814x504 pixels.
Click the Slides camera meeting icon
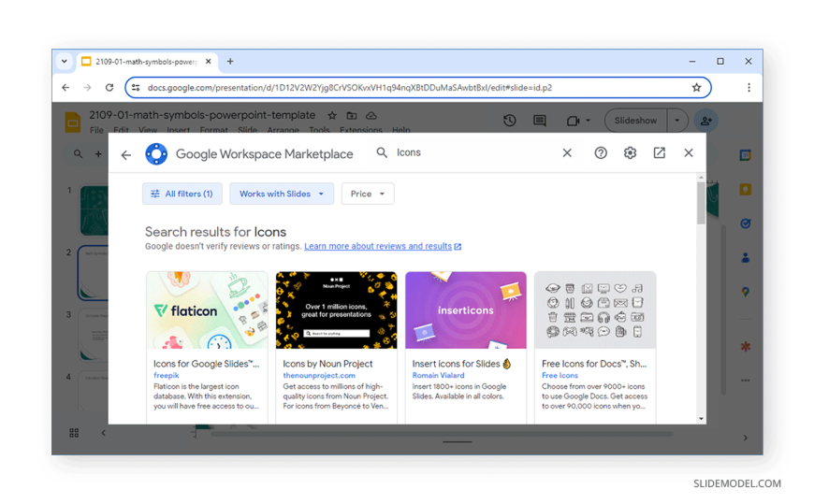[x=574, y=121]
